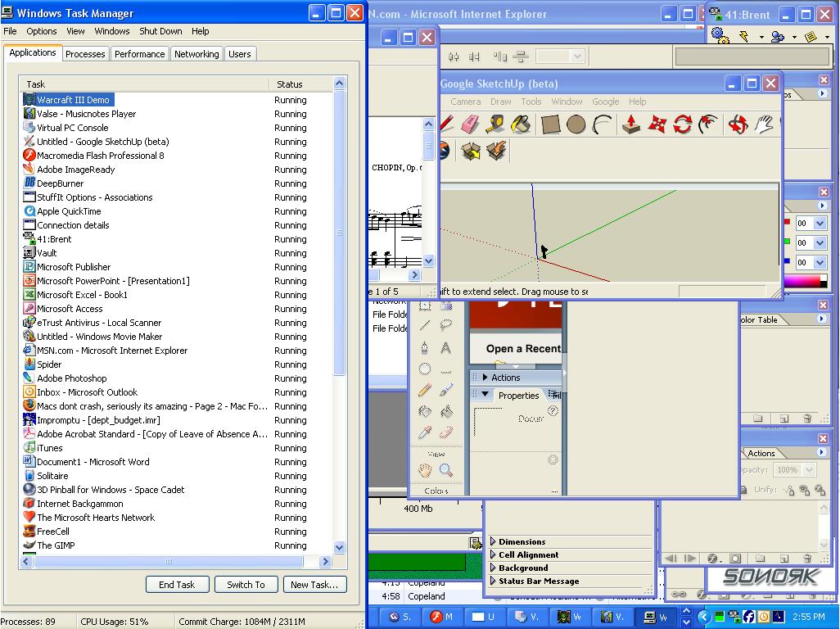Expand the Actions panel in Flash
840x629 pixels.
coord(485,378)
